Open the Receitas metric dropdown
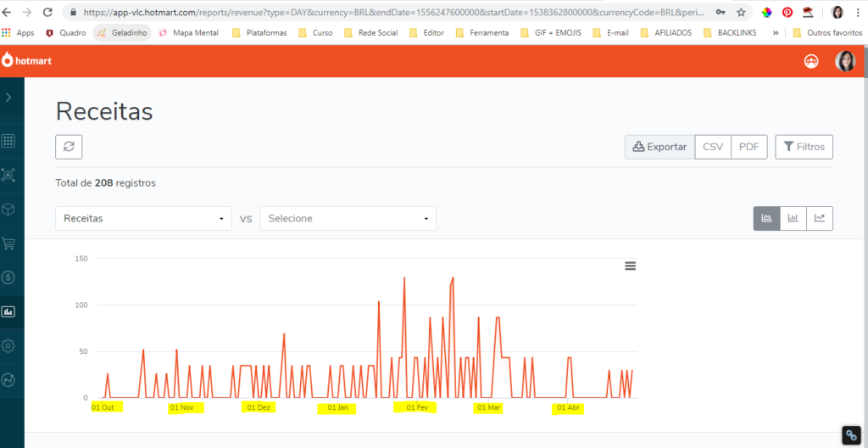868x448 pixels. pyautogui.click(x=143, y=218)
